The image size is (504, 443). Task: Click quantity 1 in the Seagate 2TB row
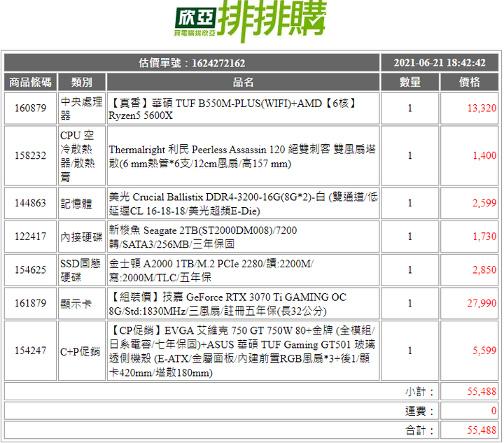click(x=409, y=237)
